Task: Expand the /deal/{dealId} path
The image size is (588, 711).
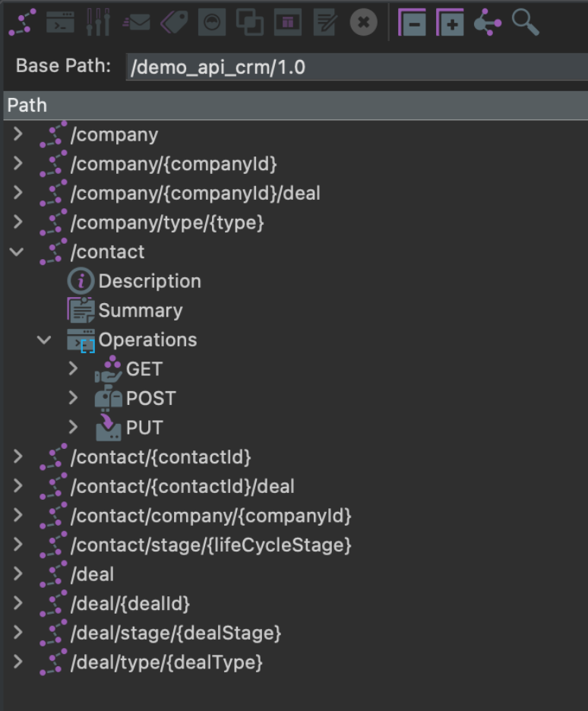Action: tap(17, 604)
